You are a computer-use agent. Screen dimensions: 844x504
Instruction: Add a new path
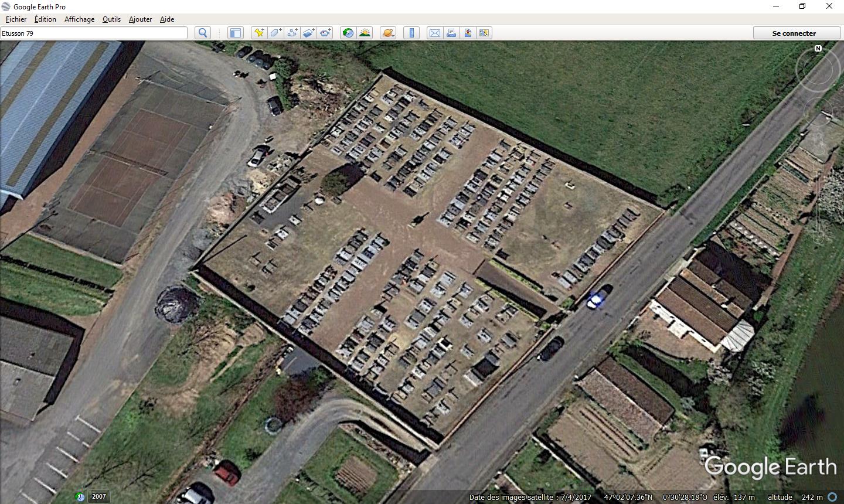tap(292, 33)
